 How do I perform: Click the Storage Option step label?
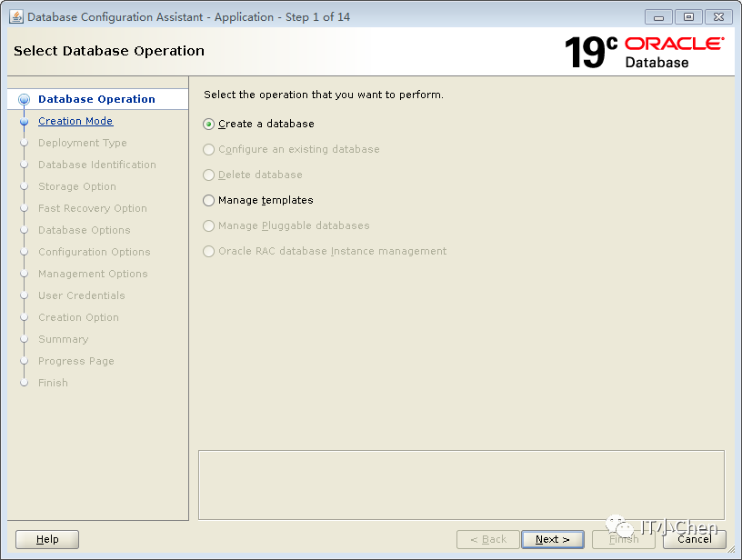(x=77, y=186)
